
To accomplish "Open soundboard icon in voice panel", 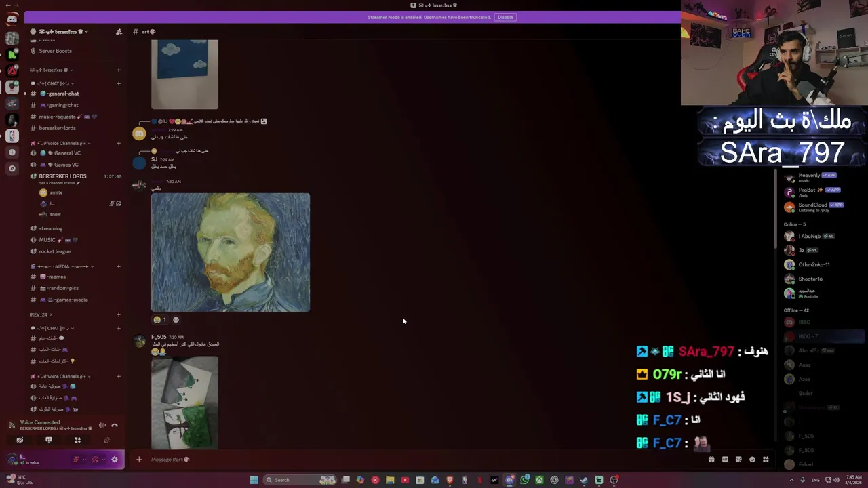I will [x=106, y=441].
